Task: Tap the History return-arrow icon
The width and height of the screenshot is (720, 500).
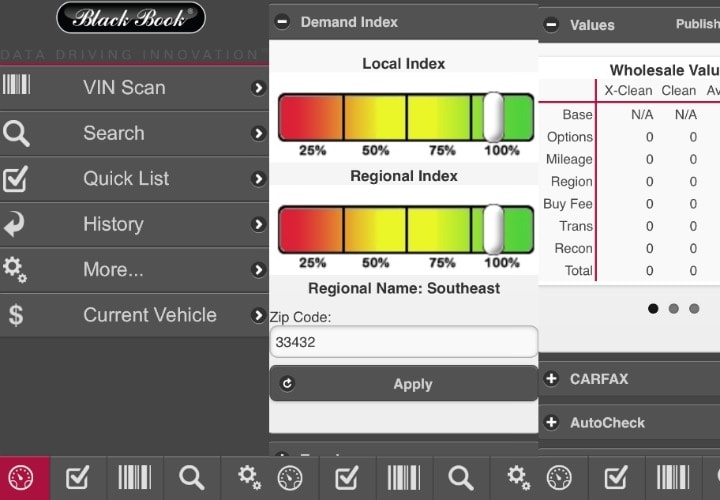Action: [16, 224]
